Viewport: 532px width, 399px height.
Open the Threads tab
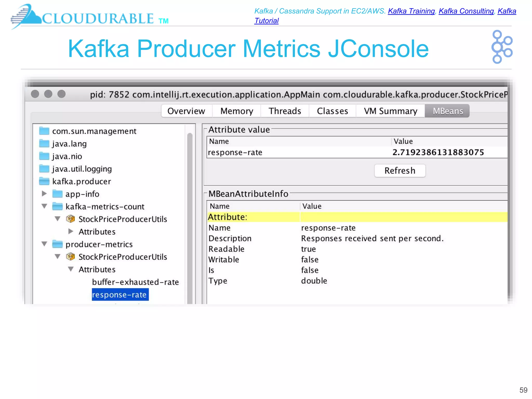[x=285, y=111]
